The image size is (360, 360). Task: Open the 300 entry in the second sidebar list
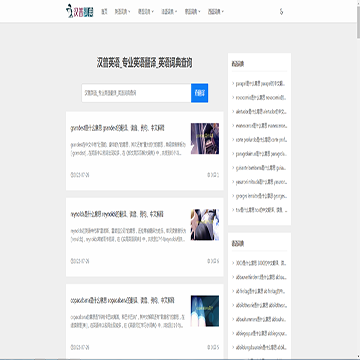(x=261, y=263)
